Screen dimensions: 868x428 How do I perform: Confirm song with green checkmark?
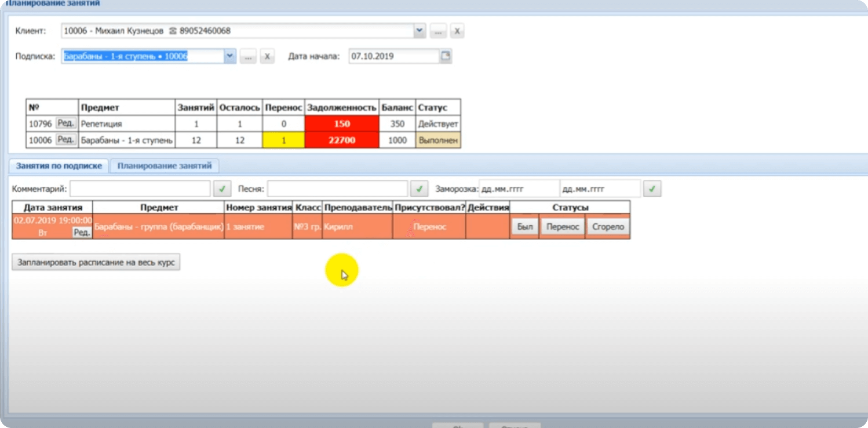419,189
